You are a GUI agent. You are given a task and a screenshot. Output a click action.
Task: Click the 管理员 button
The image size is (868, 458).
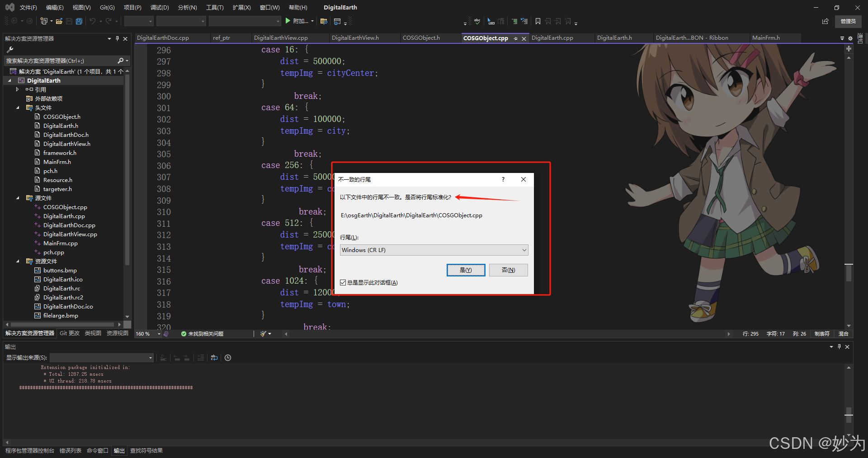tap(848, 21)
